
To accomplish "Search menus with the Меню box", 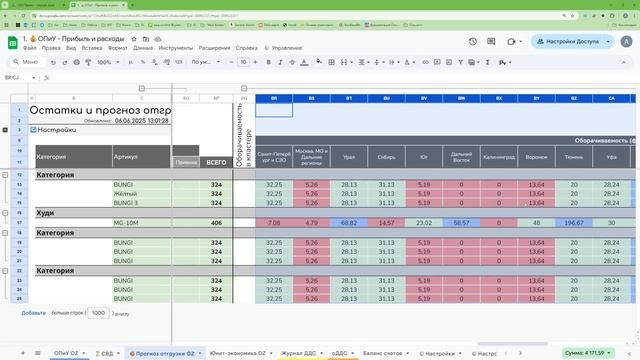I will pos(26,62).
